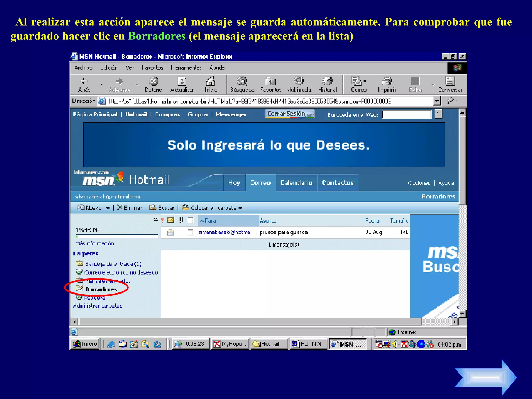532x399 pixels.
Task: Click the Atrás back arrow icon
Action: coord(84,81)
